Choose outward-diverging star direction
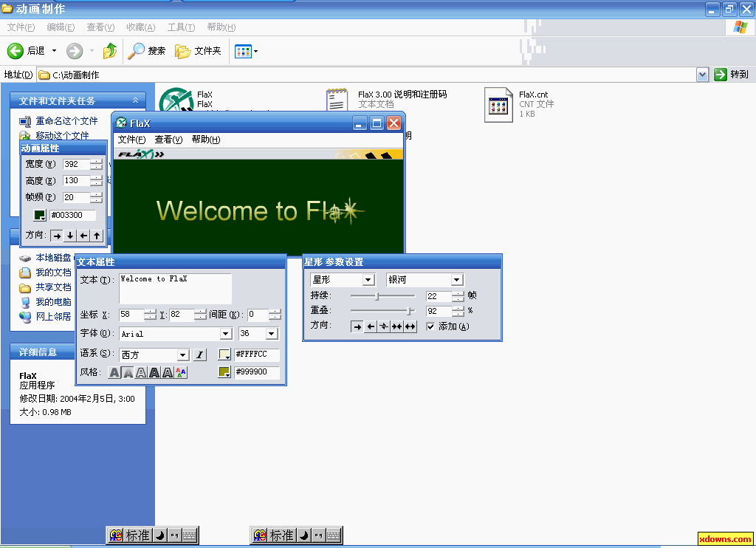This screenshot has width=756, height=548. coord(410,326)
